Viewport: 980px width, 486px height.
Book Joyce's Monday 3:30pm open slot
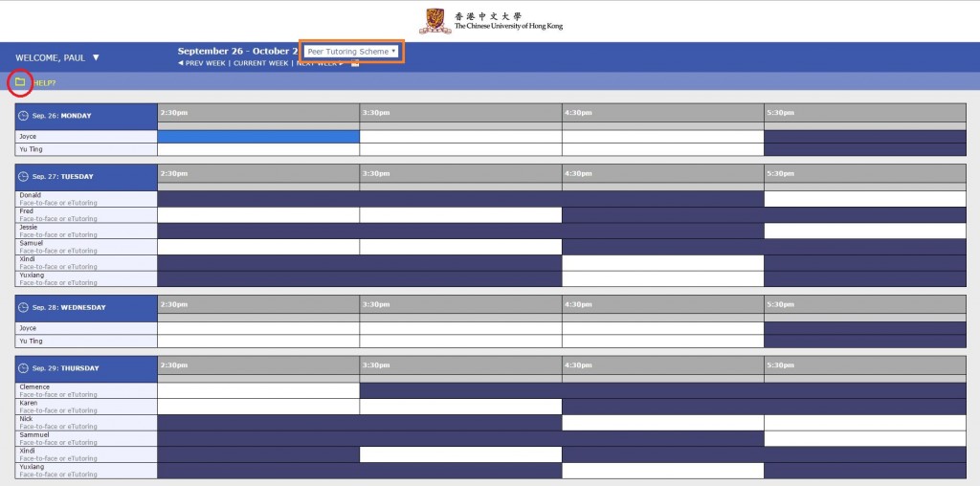[x=460, y=136]
